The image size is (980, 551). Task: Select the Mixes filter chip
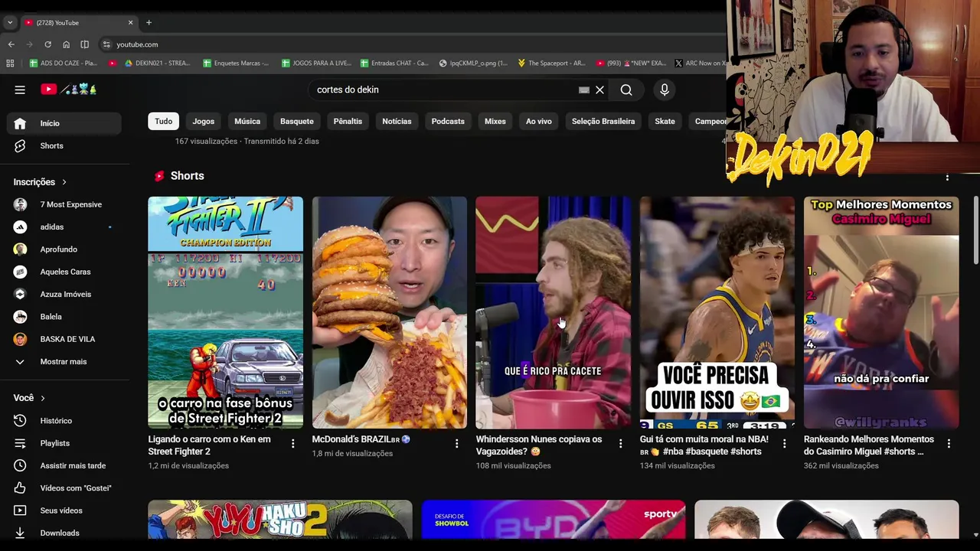[x=495, y=121]
